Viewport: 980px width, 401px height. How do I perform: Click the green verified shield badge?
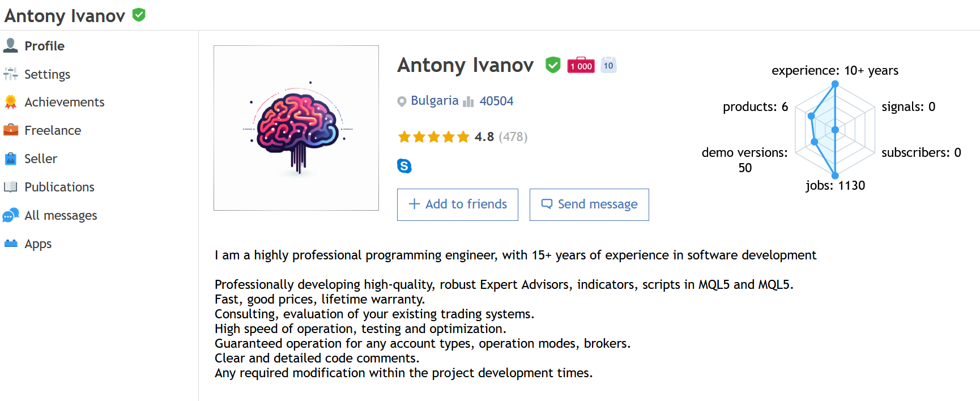pos(552,65)
